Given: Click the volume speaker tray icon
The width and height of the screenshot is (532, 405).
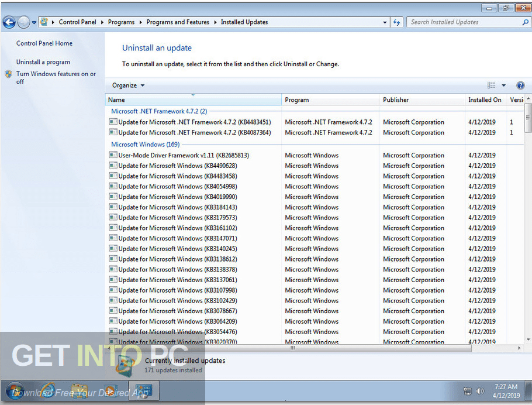Looking at the screenshot, I should pos(480,392).
